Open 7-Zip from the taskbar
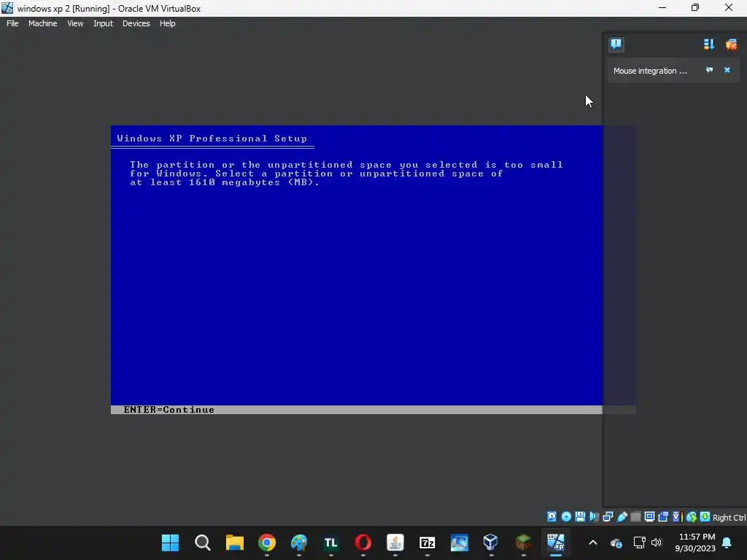The width and height of the screenshot is (747, 560). point(427,542)
